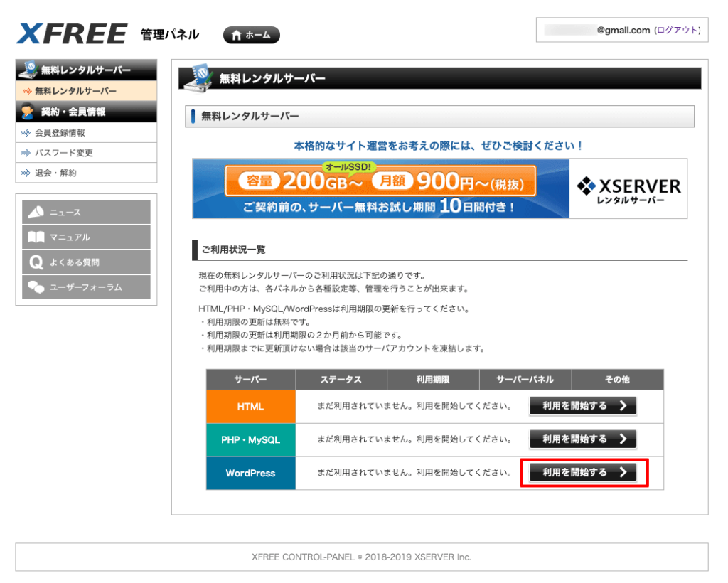Click the サーバーパネル column header

point(525,380)
